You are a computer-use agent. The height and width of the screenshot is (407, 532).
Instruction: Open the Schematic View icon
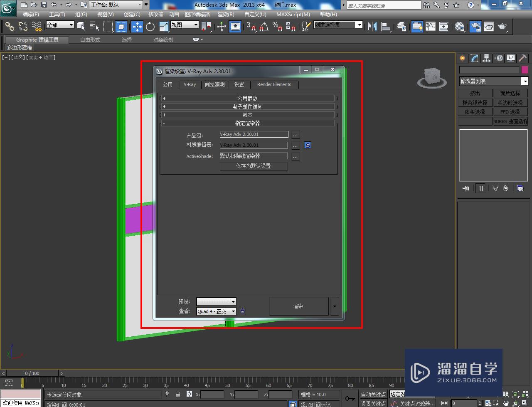point(444,26)
